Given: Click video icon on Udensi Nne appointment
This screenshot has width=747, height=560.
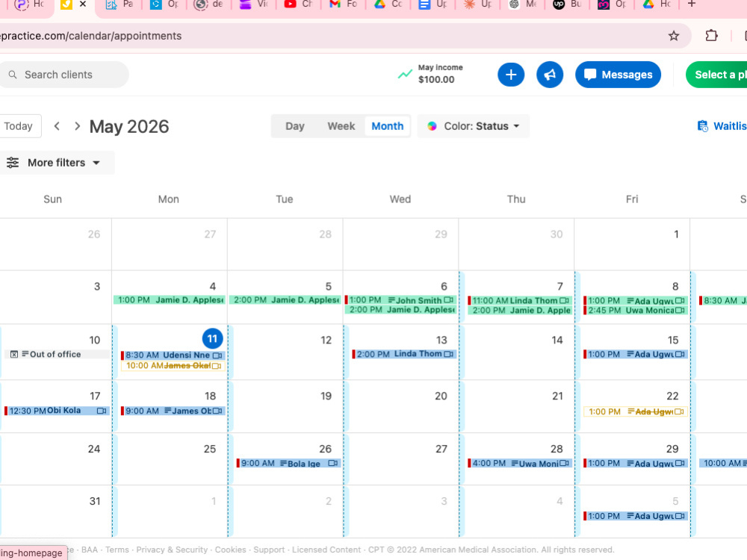Looking at the screenshot, I should 217,355.
